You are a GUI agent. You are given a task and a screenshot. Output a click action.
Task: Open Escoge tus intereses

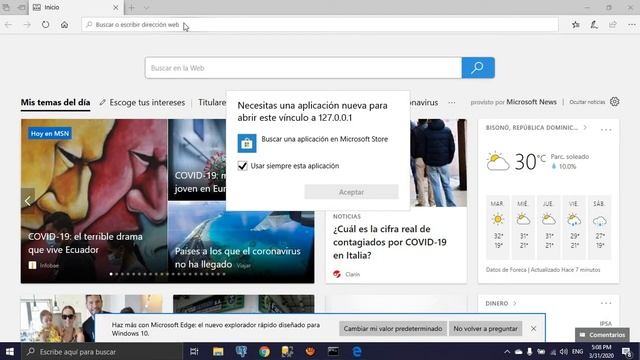142,102
